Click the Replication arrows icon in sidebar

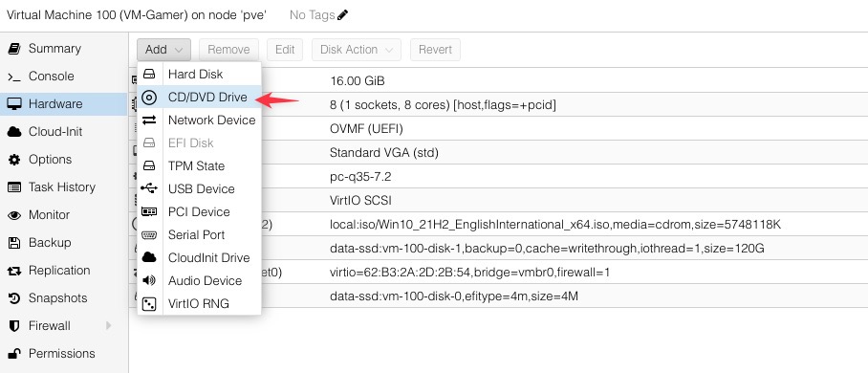point(13,271)
